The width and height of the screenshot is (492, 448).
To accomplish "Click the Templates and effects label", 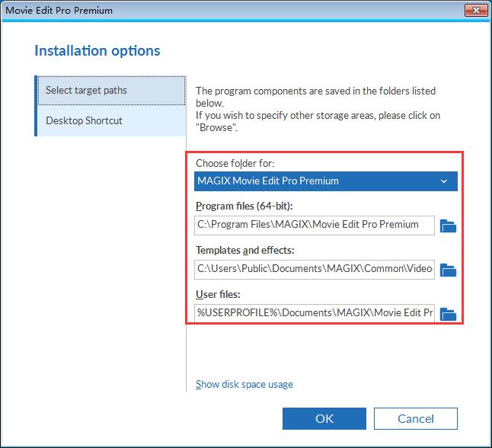I will pyautogui.click(x=245, y=250).
